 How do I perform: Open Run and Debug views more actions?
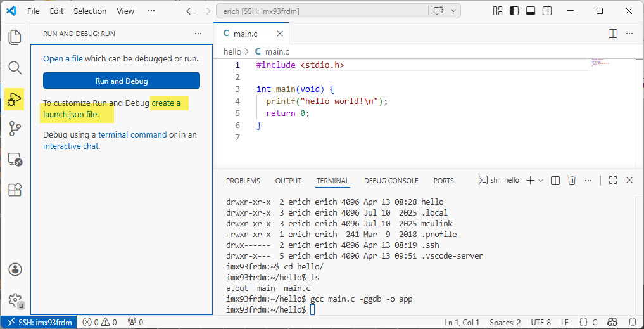[198, 34]
